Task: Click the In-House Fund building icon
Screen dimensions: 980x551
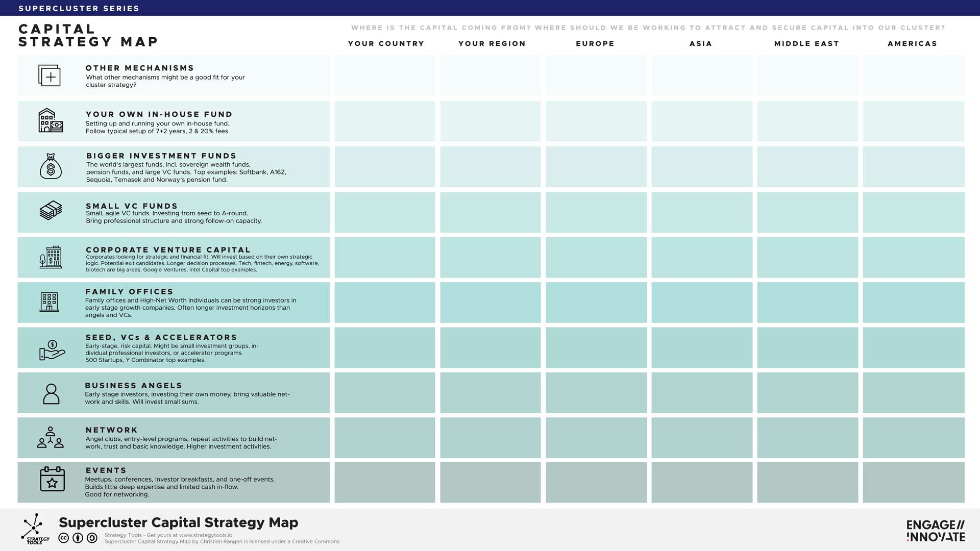Action: tap(50, 121)
